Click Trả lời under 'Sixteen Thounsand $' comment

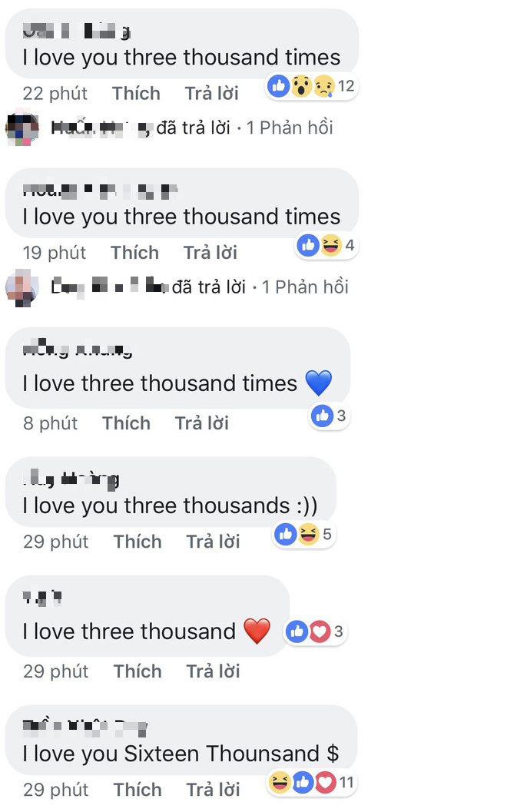[213, 790]
